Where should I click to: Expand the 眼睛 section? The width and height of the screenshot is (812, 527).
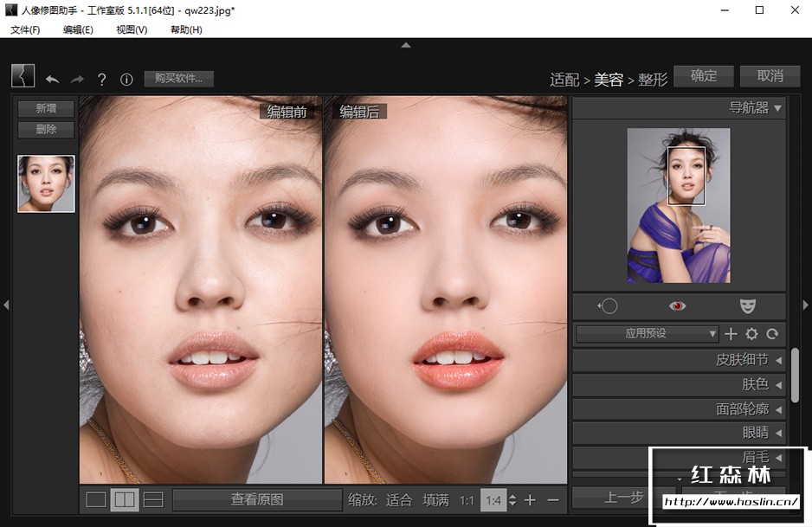click(679, 433)
